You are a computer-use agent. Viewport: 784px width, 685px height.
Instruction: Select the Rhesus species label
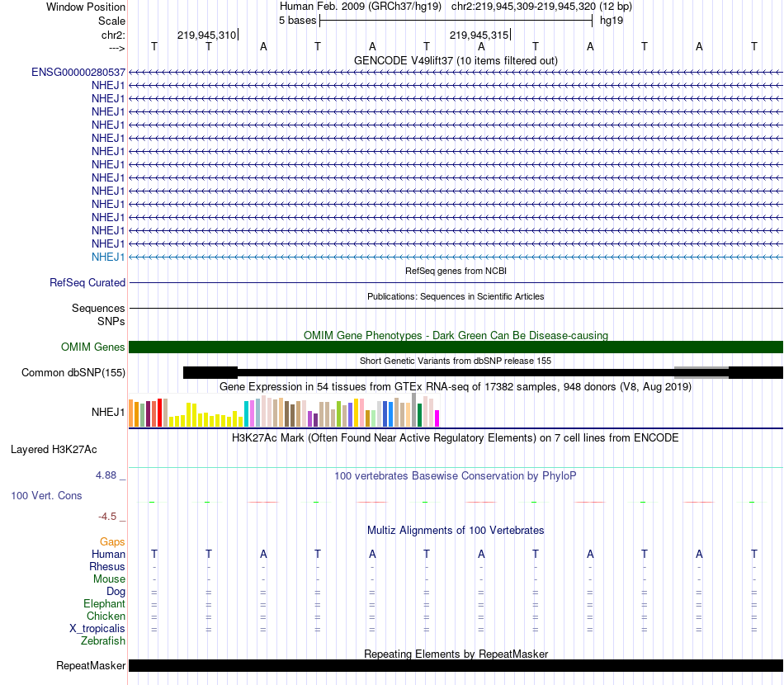point(107,567)
